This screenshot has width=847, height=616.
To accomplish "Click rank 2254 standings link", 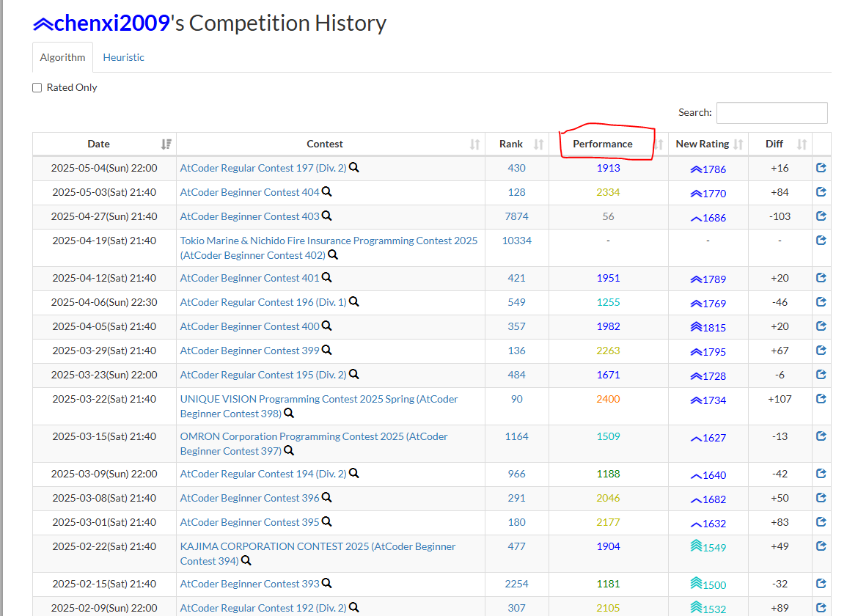I will pos(516,584).
